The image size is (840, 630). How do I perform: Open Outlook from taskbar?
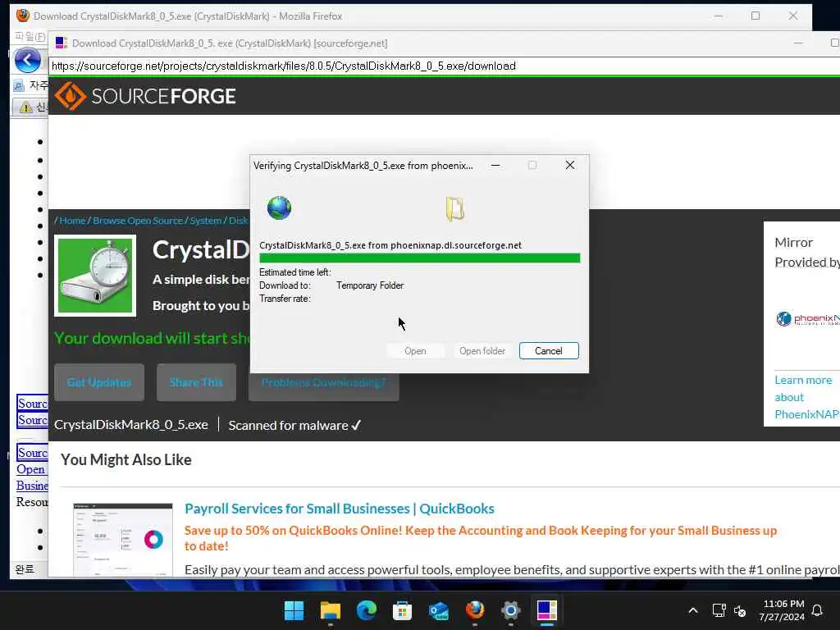pyautogui.click(x=439, y=610)
